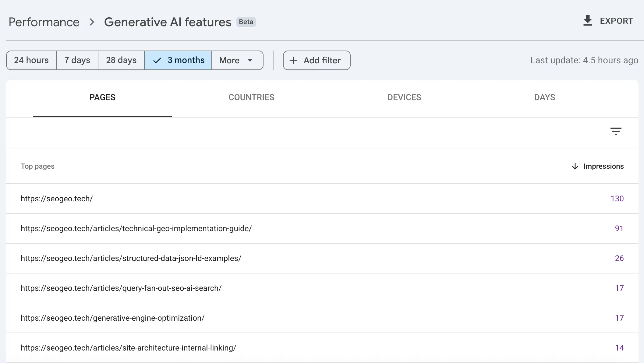644x363 pixels.
Task: Click the breadcrumb chevron separator
Action: (x=92, y=22)
